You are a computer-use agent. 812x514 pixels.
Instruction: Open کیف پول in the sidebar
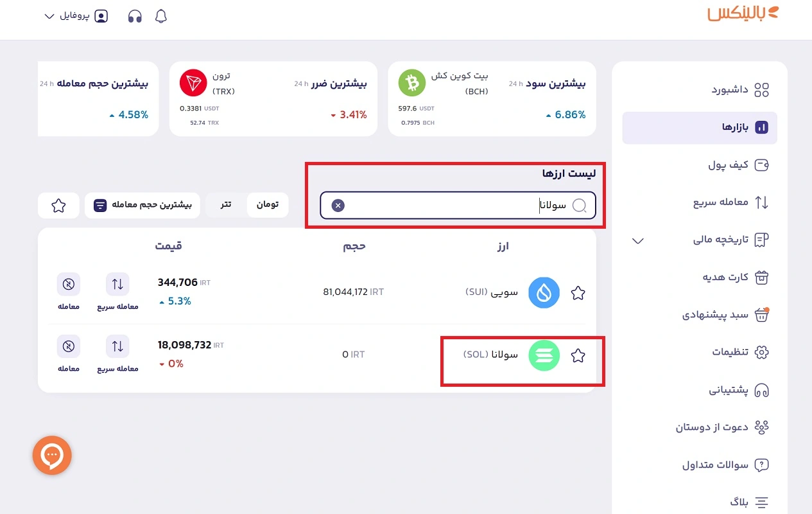coord(700,165)
